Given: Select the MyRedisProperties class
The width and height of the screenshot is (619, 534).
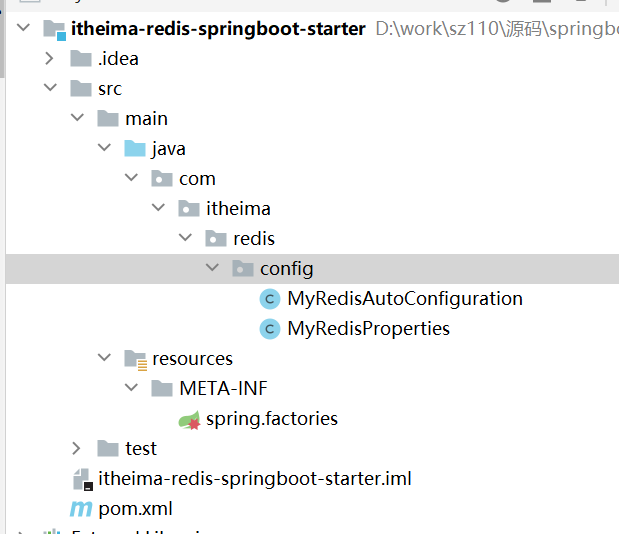Looking at the screenshot, I should click(368, 329).
